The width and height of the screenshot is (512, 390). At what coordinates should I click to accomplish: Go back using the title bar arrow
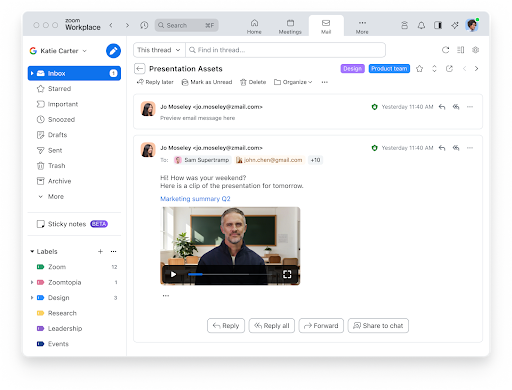point(111,25)
